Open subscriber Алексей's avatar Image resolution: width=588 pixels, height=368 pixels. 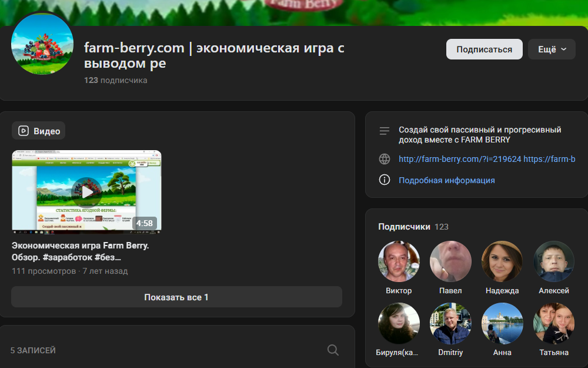[554, 261]
